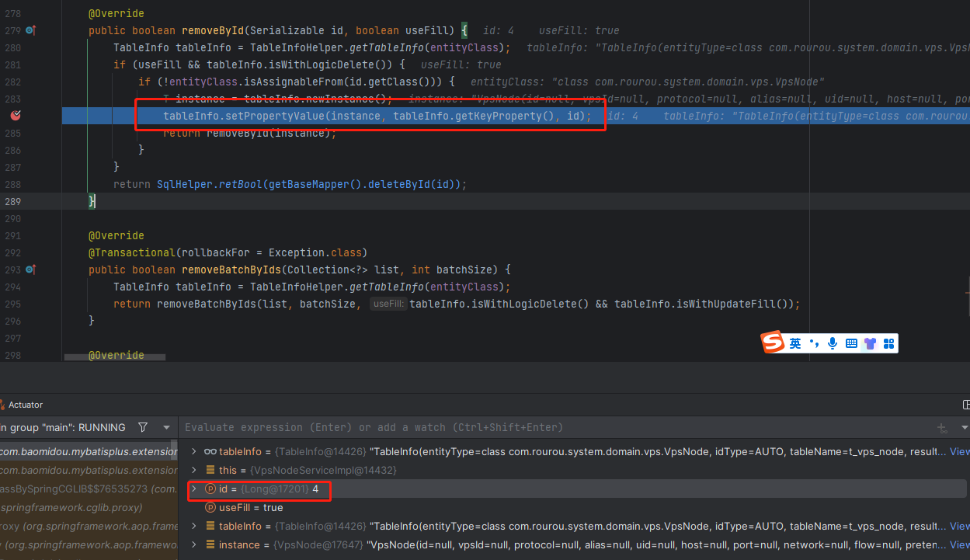Expand the 'id' Long variable node

click(x=194, y=489)
